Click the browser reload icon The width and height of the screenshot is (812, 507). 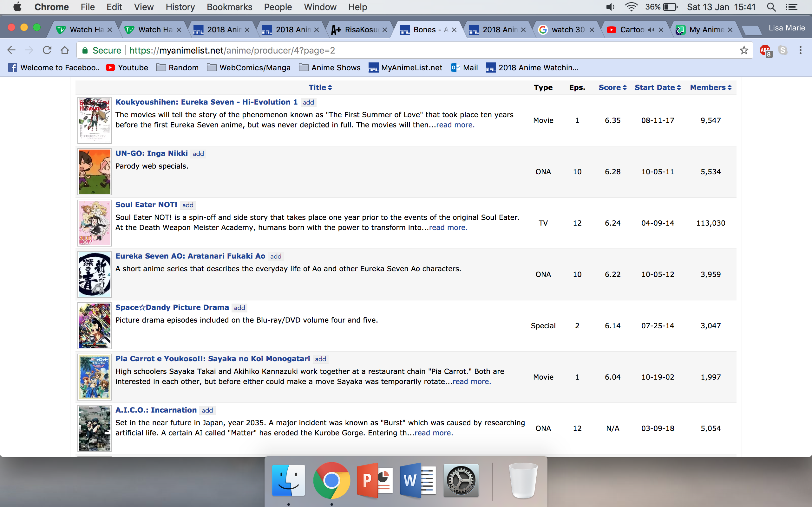[47, 50]
